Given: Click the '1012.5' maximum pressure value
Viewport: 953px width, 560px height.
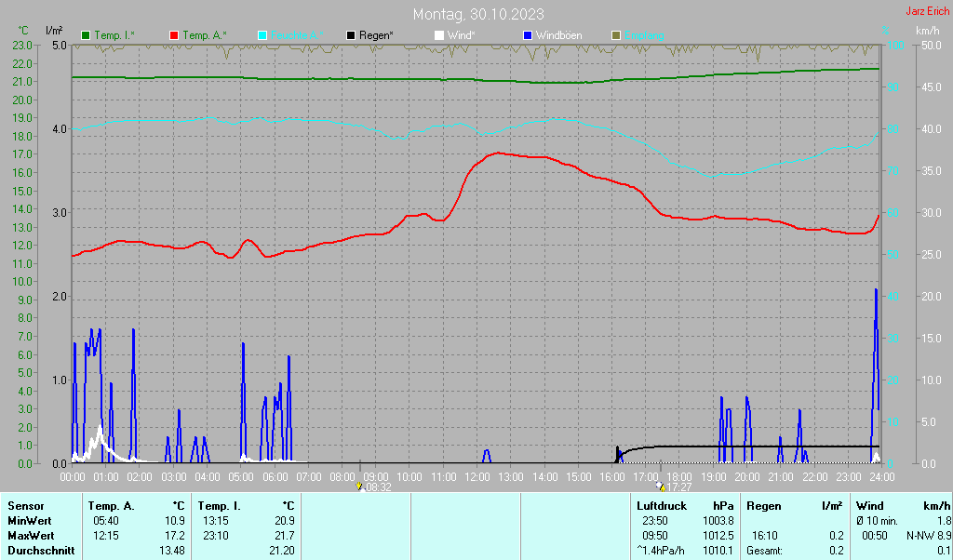Looking at the screenshot, I should tap(718, 537).
